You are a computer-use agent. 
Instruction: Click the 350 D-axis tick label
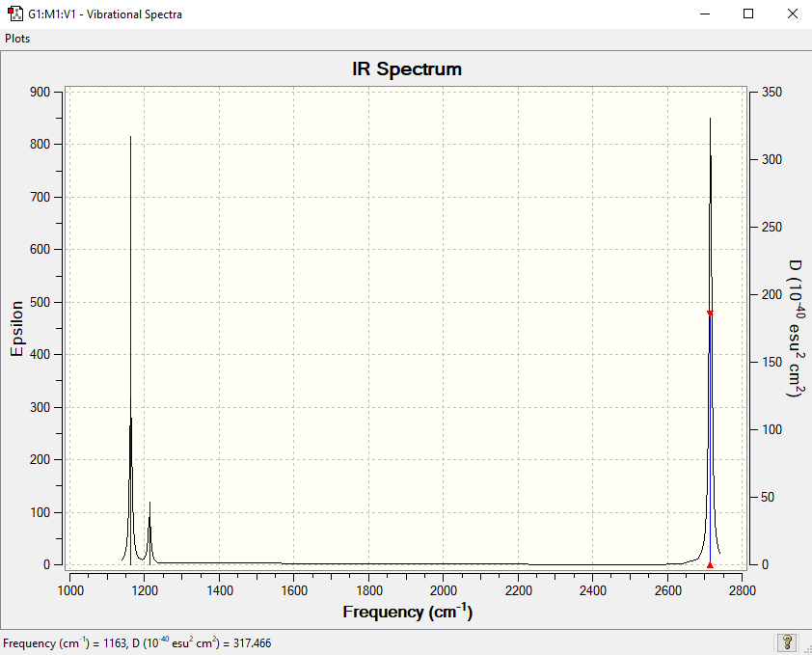coord(771,93)
